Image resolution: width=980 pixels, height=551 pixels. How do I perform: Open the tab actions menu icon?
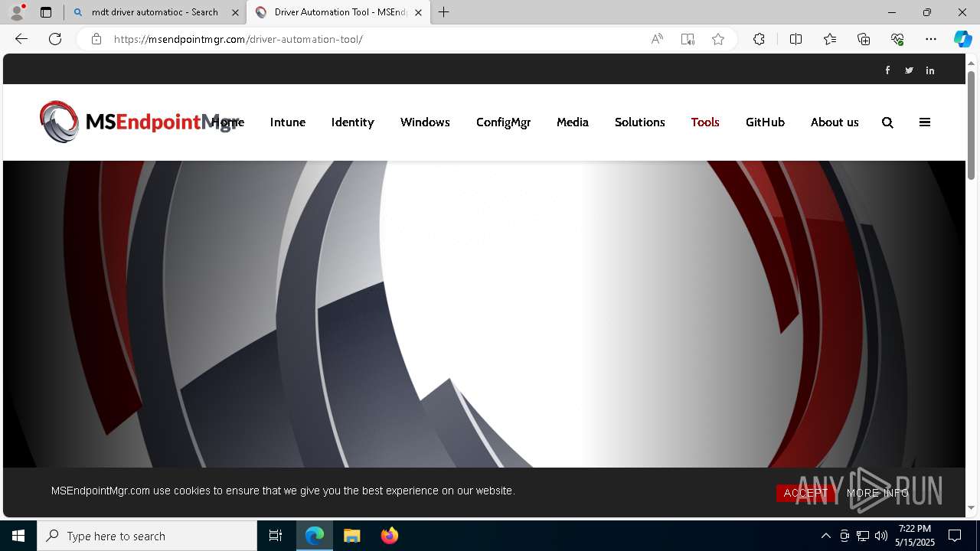pyautogui.click(x=46, y=12)
